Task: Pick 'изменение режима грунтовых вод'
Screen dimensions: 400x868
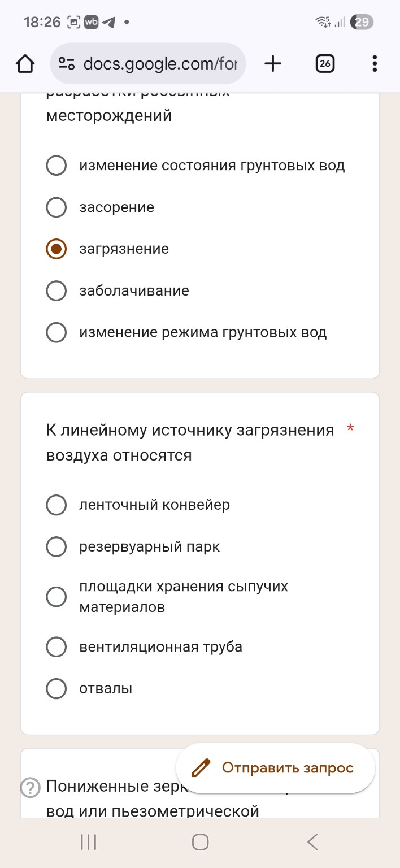Action: [56, 332]
